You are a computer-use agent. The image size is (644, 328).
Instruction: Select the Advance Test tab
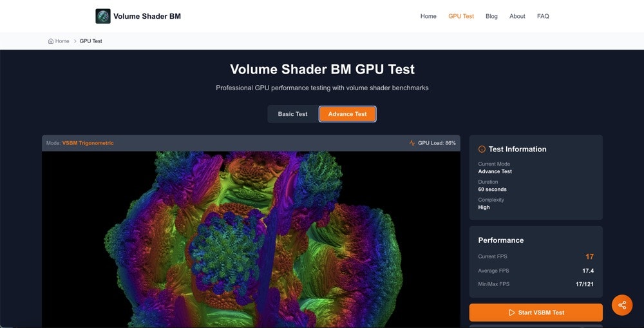coord(348,114)
